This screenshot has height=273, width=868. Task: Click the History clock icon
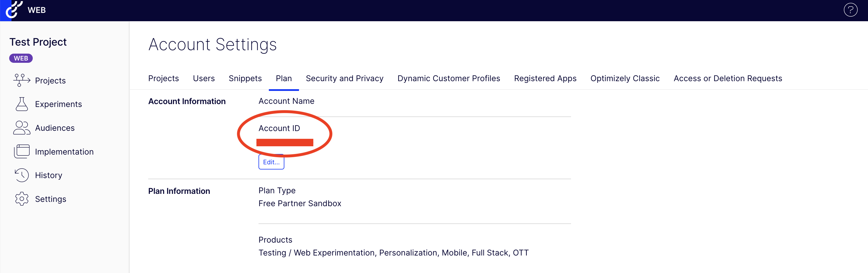[22, 175]
